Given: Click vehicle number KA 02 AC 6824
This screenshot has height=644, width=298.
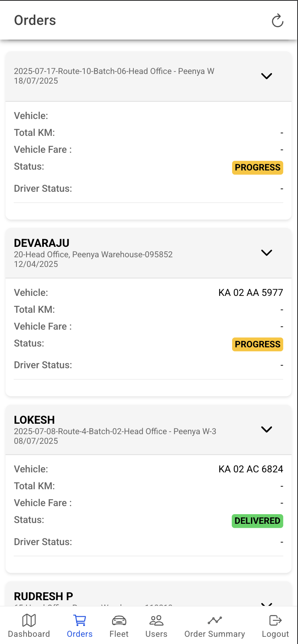Looking at the screenshot, I should pyautogui.click(x=251, y=469).
